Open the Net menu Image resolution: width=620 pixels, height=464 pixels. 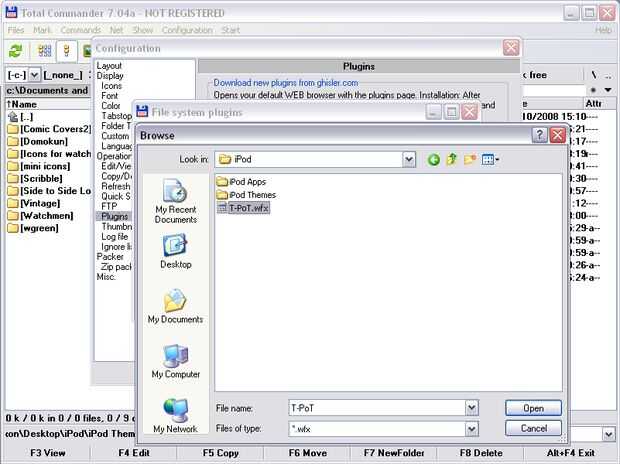click(116, 30)
